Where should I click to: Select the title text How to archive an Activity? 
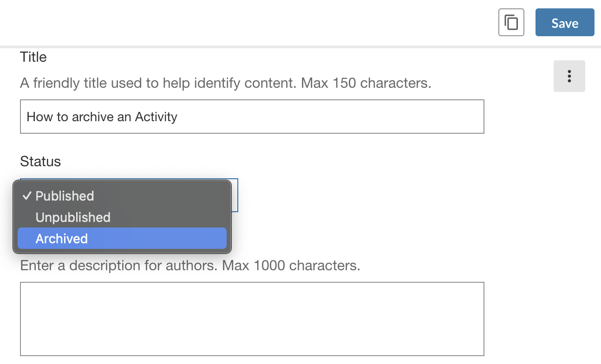pyautogui.click(x=102, y=117)
